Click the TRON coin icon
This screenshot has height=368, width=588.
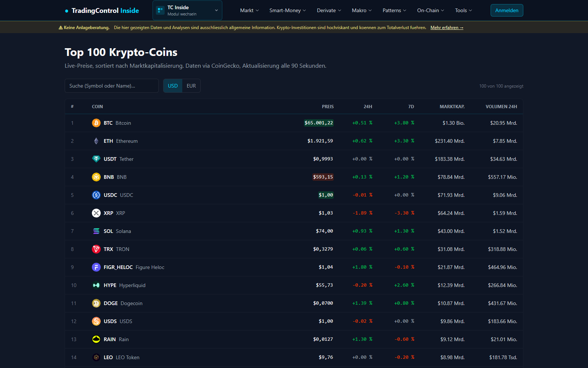click(96, 249)
